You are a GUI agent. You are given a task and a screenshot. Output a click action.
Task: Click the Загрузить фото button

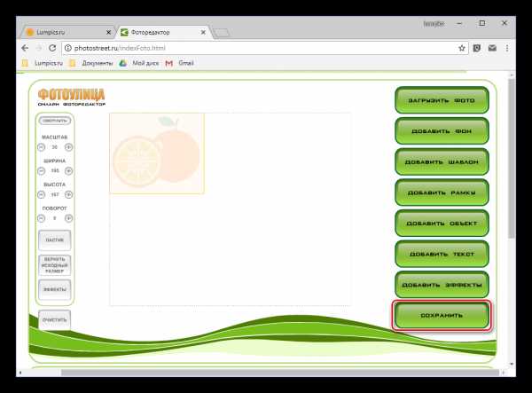coord(442,100)
